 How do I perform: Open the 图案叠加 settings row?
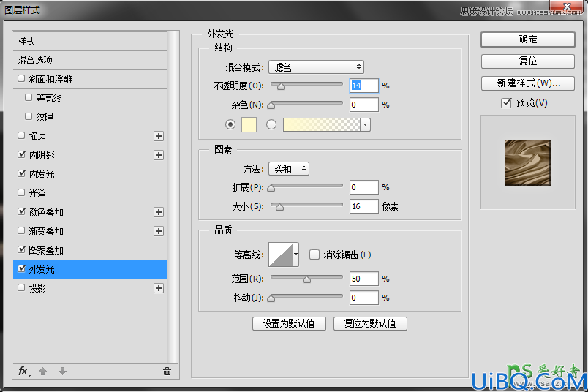[x=90, y=251]
